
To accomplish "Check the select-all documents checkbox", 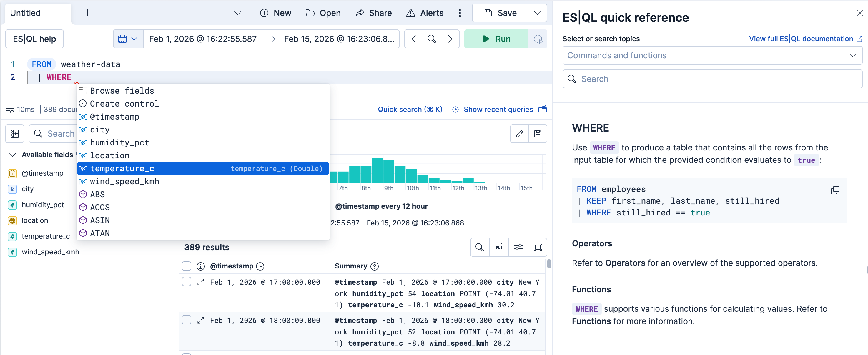I will [186, 266].
